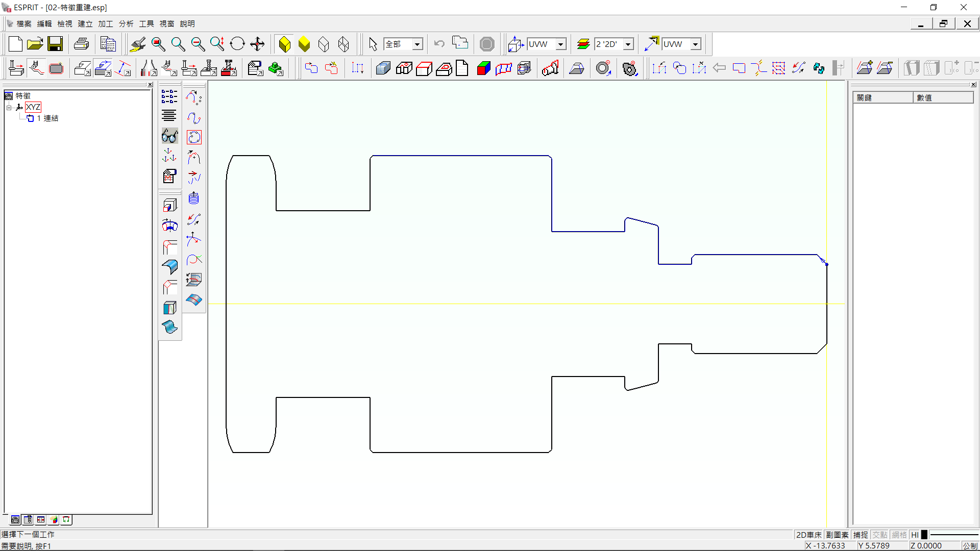Screen dimensions: 980x551
Task: Click the 2D車床 status bar button
Action: click(808, 535)
